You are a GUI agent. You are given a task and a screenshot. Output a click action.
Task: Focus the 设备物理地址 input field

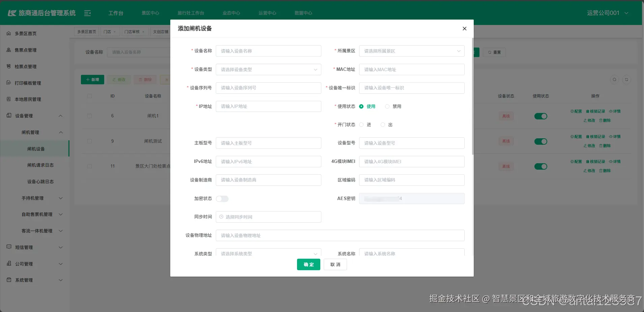pyautogui.click(x=340, y=235)
